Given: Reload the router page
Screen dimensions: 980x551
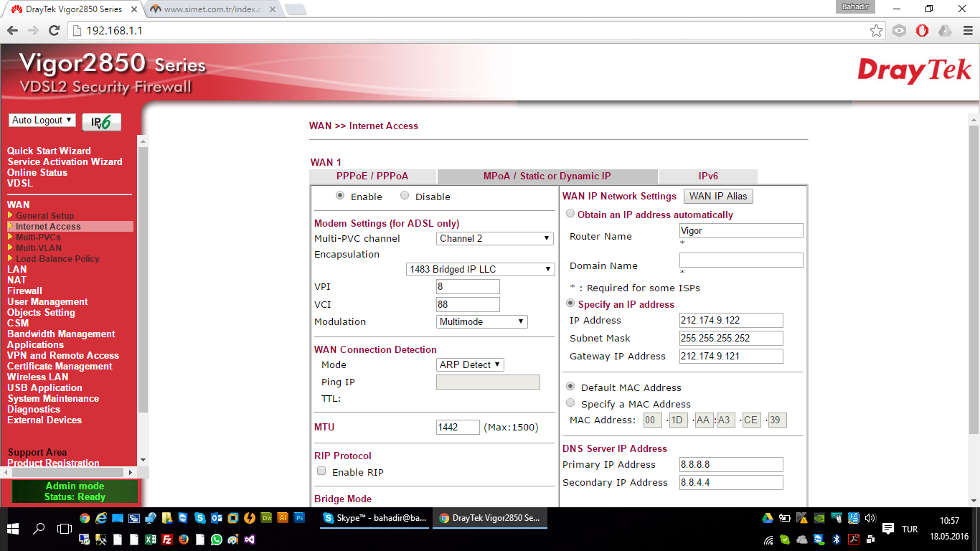Looking at the screenshot, I should point(54,30).
